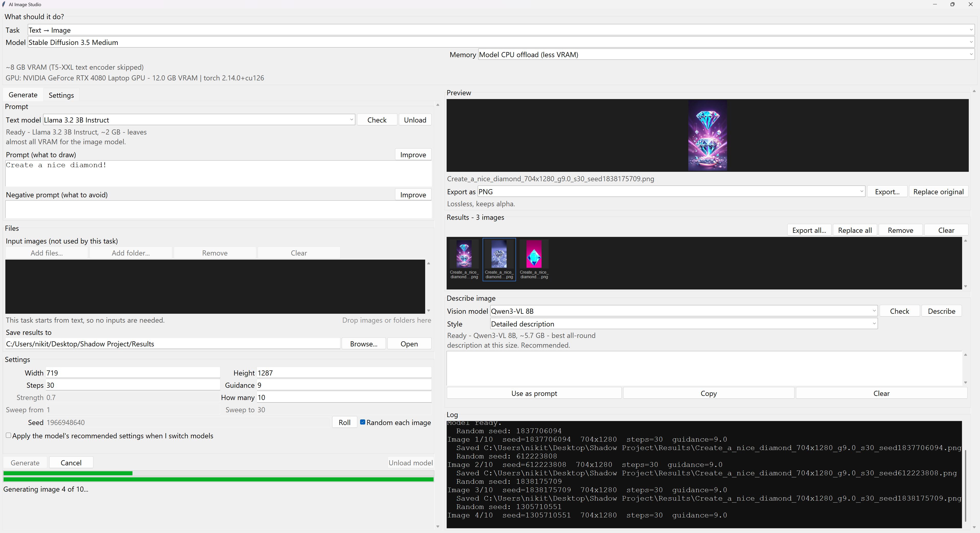980x533 pixels.
Task: Click Export all... in Results
Action: click(x=809, y=230)
